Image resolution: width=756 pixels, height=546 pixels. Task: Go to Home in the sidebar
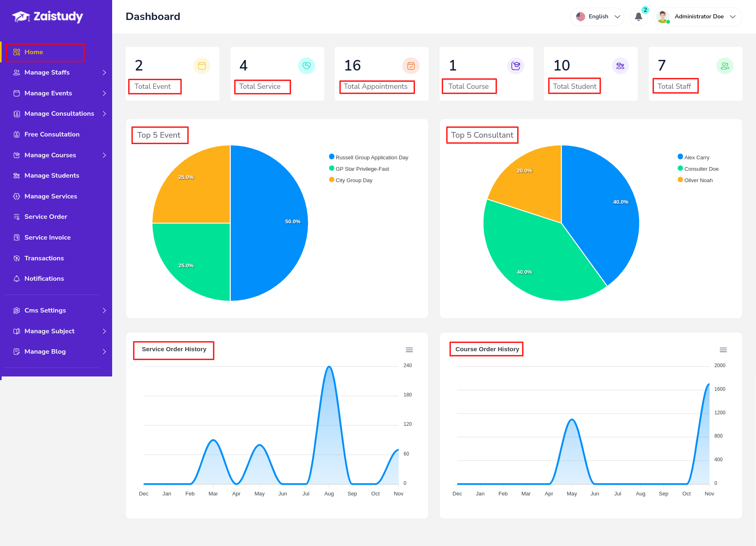(56, 52)
